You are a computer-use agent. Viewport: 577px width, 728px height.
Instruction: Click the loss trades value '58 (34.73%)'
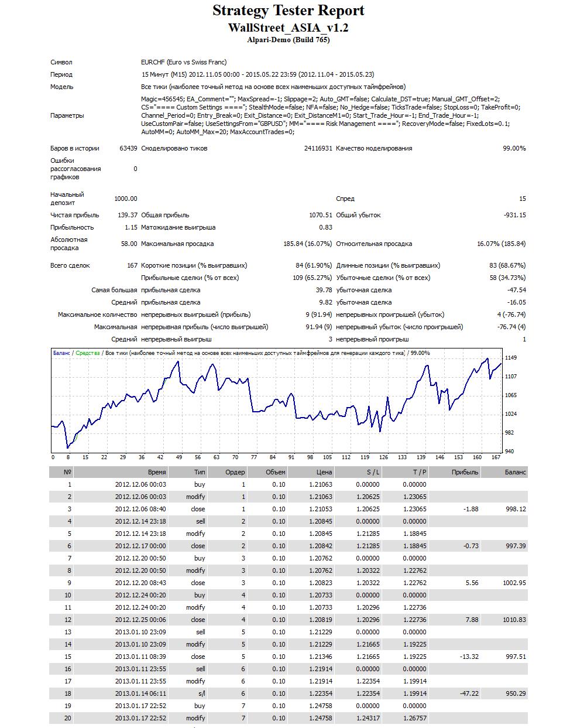click(x=508, y=278)
